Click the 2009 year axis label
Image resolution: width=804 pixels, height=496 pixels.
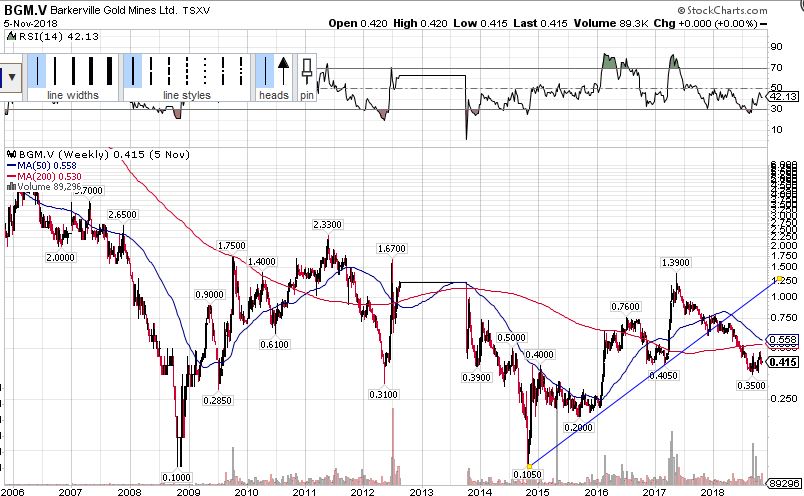coord(188,491)
